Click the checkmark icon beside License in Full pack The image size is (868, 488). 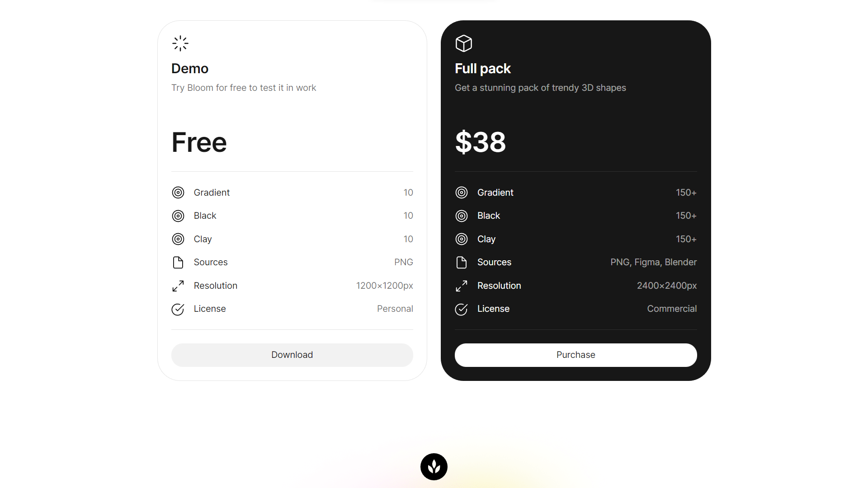[462, 309]
